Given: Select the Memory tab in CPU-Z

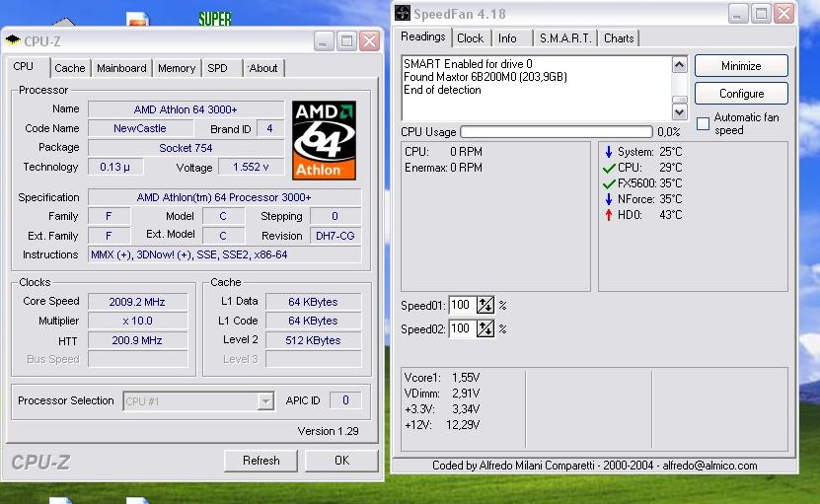Looking at the screenshot, I should [x=177, y=68].
